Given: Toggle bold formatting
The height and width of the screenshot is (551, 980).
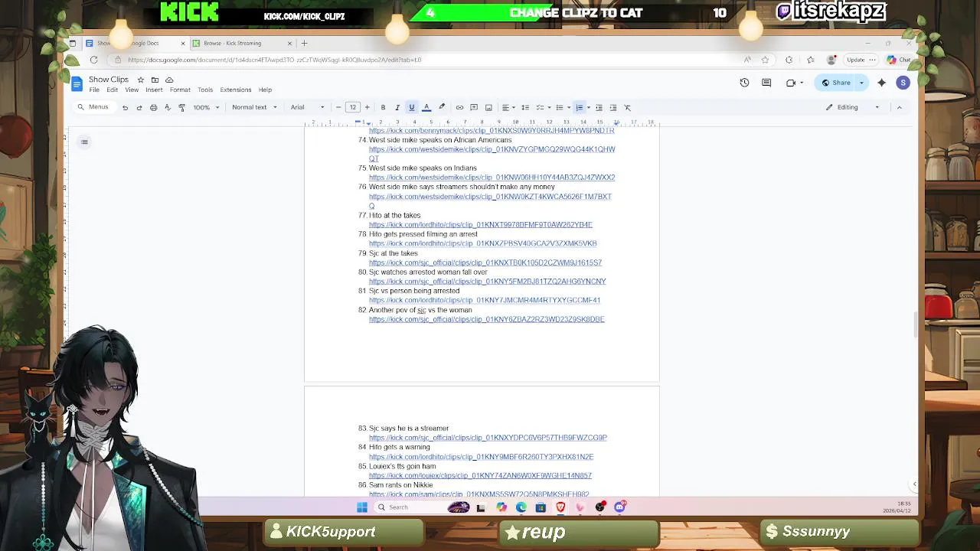Looking at the screenshot, I should [383, 107].
